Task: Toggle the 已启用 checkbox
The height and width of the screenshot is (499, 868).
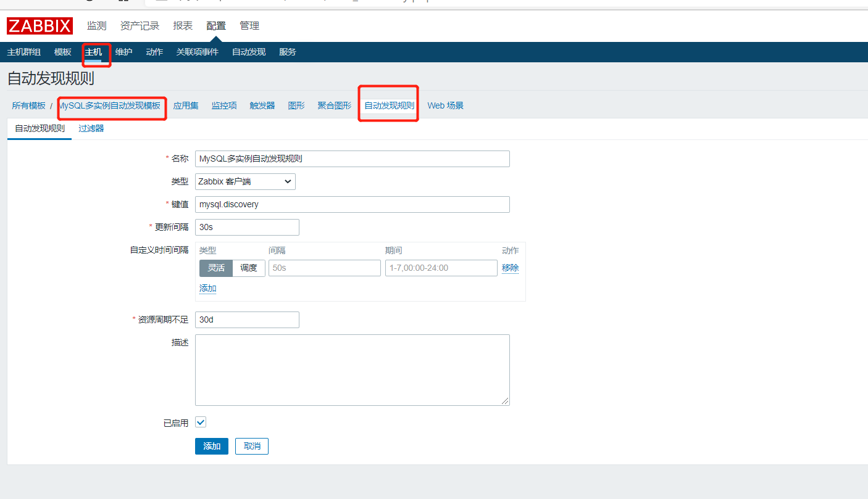Action: pos(201,423)
